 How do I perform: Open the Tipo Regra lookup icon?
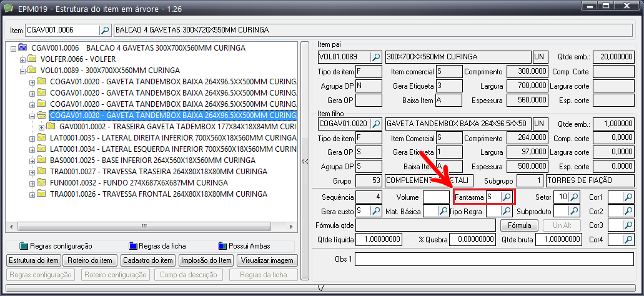tap(507, 212)
